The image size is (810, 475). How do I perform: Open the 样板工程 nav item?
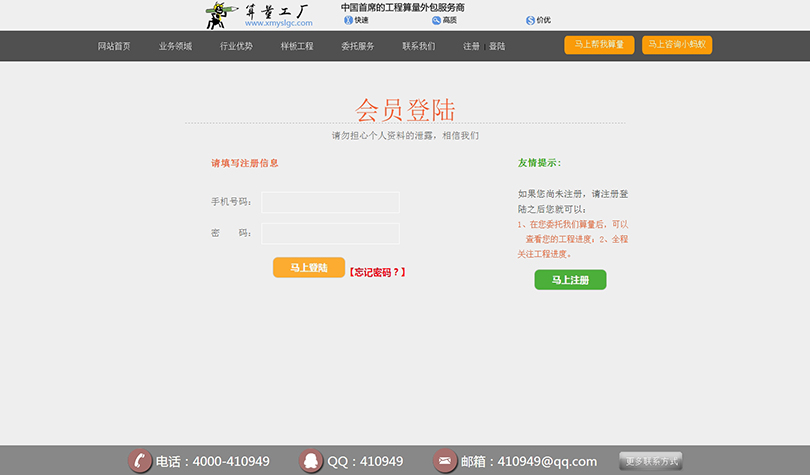click(297, 46)
